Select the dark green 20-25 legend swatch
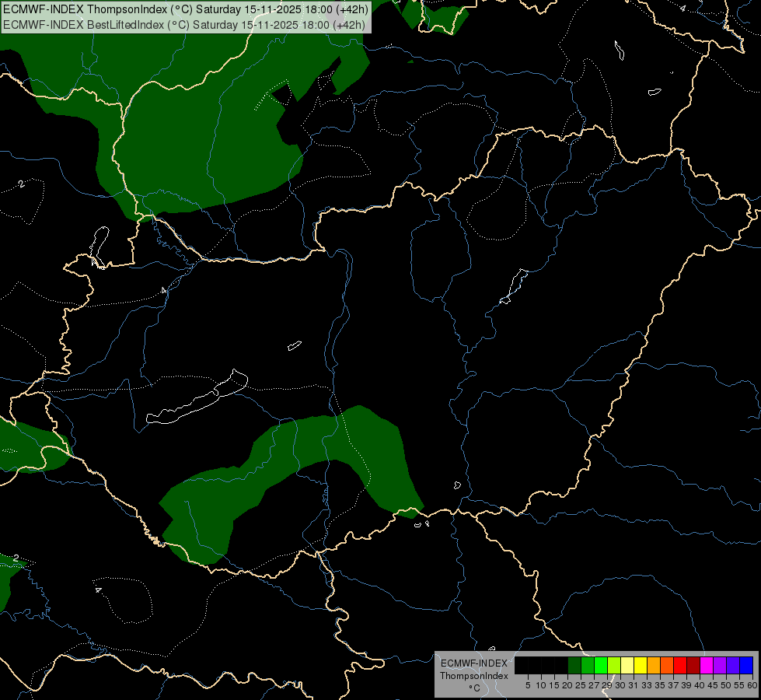Screen dimensions: 761x700 (x=574, y=665)
